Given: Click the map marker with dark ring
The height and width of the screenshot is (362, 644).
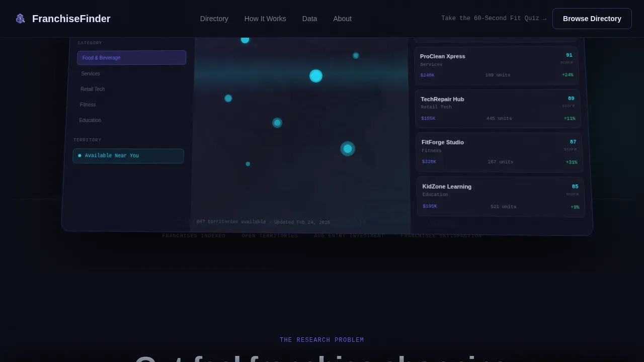Looking at the screenshot, I should (348, 149).
